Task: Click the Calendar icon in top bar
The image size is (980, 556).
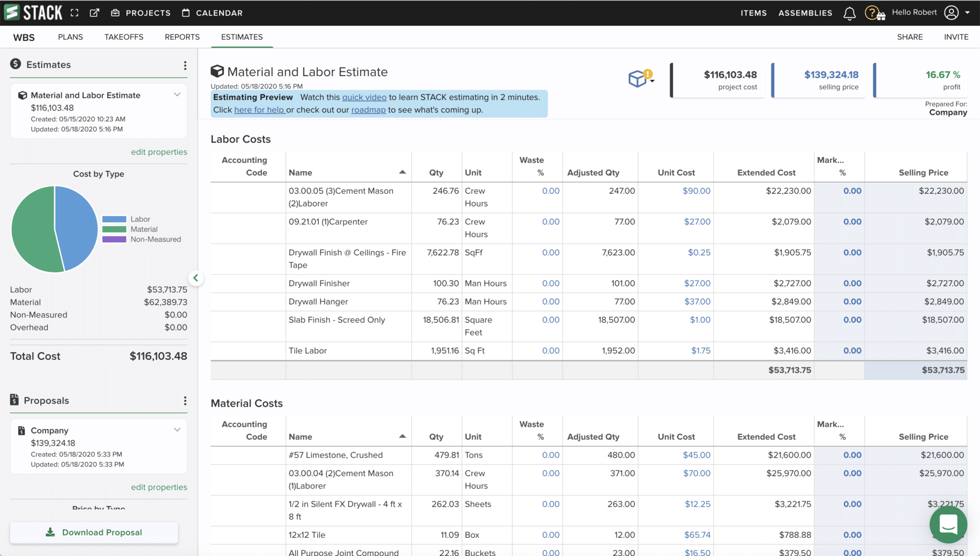Action: click(x=185, y=13)
